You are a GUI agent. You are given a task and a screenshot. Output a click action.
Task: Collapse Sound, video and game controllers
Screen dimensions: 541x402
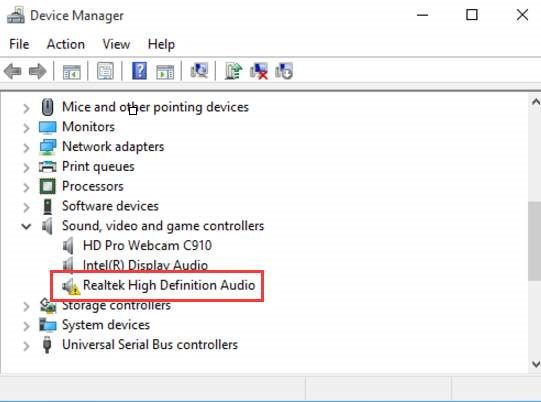pyautogui.click(x=26, y=227)
